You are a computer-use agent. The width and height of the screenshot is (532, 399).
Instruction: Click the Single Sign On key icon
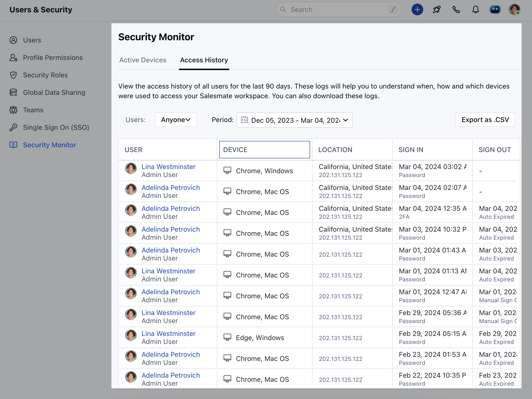[13, 127]
